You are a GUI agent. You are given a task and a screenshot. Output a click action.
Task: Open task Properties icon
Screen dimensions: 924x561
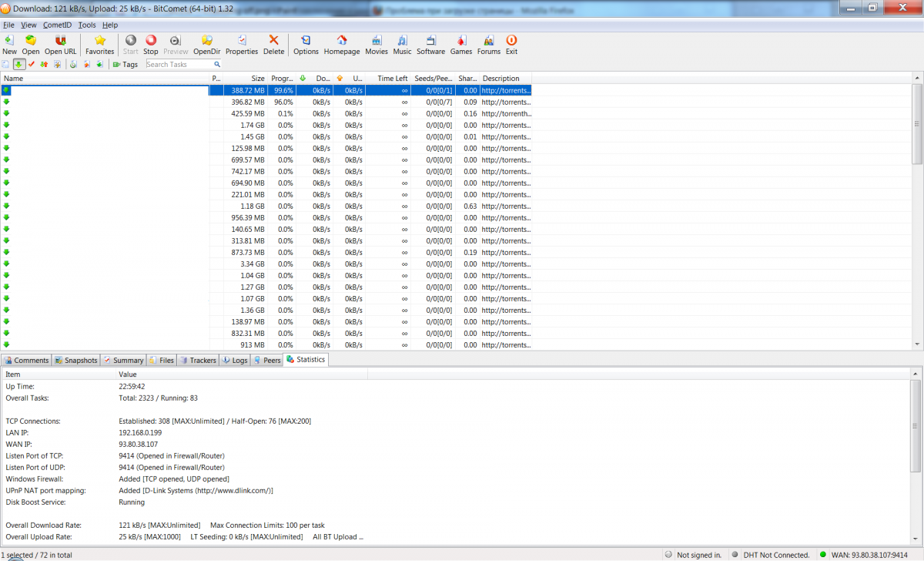242,45
